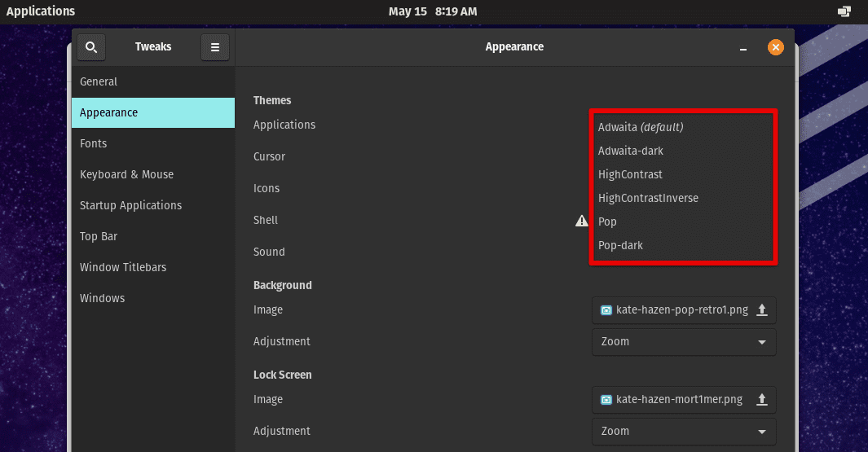Screen dimensions: 868x452
Task: Open Window Titlebars section
Action: coord(153,268)
